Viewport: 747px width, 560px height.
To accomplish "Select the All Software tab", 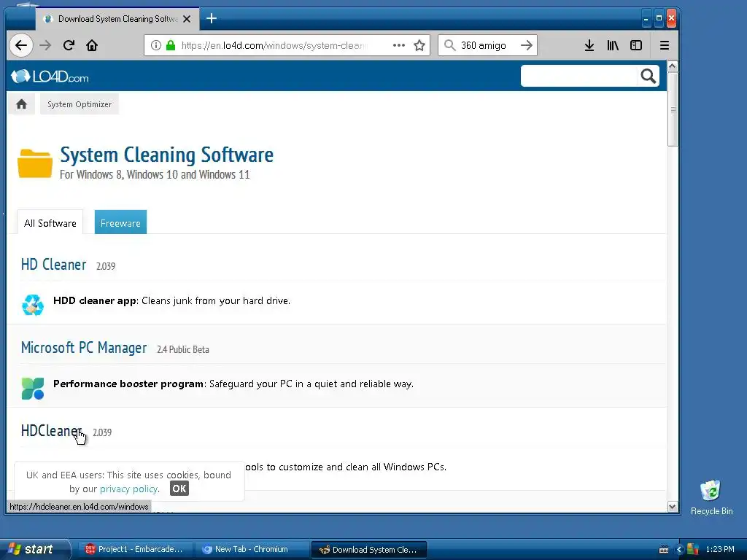I will (50, 223).
